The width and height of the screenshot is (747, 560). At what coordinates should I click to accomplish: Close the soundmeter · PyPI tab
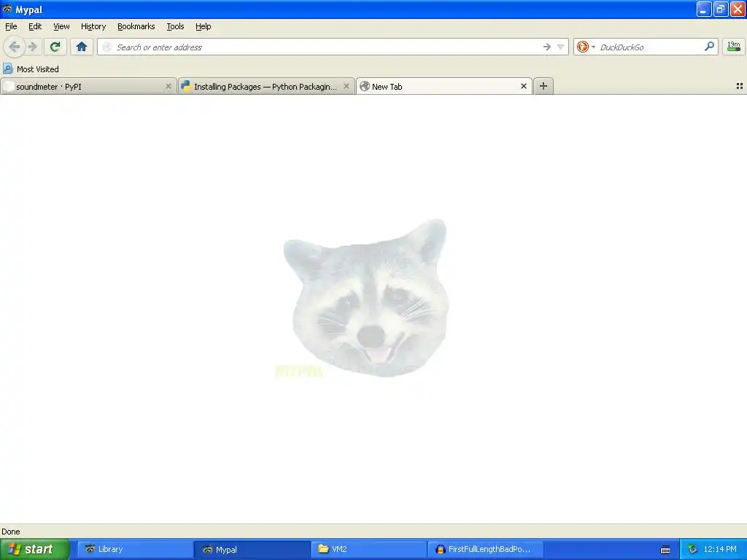coord(169,86)
